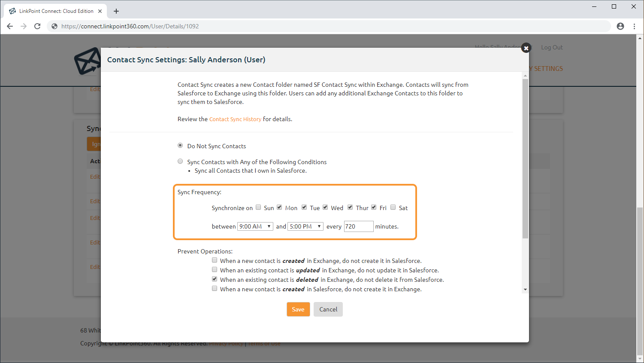Click the page scrollbar up arrow
The width and height of the screenshot is (644, 363).
click(640, 38)
